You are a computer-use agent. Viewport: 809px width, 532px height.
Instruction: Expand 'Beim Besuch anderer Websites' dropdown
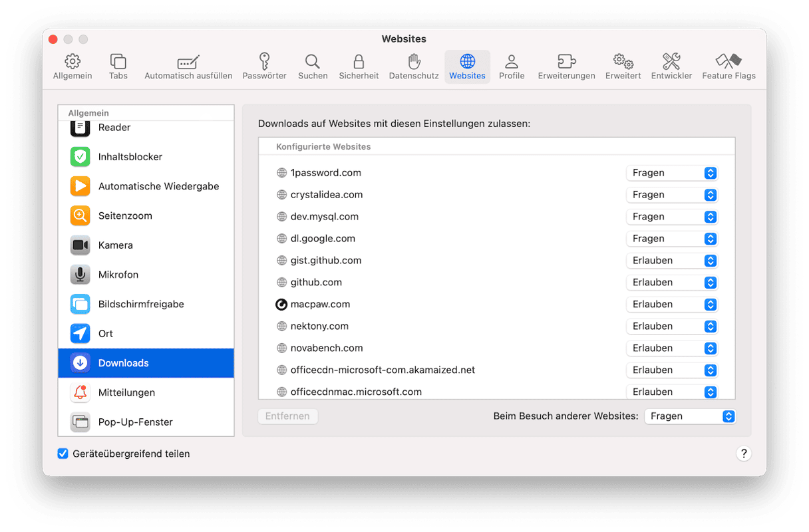coord(690,416)
